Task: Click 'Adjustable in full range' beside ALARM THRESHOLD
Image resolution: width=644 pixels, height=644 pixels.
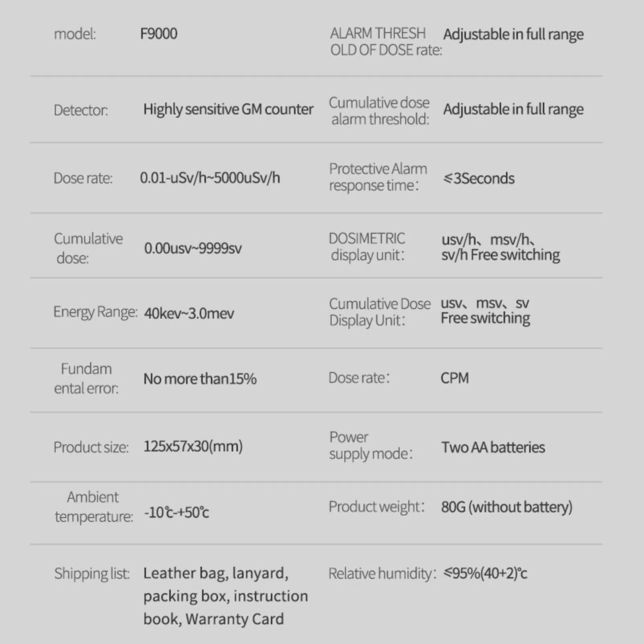Action: [513, 35]
